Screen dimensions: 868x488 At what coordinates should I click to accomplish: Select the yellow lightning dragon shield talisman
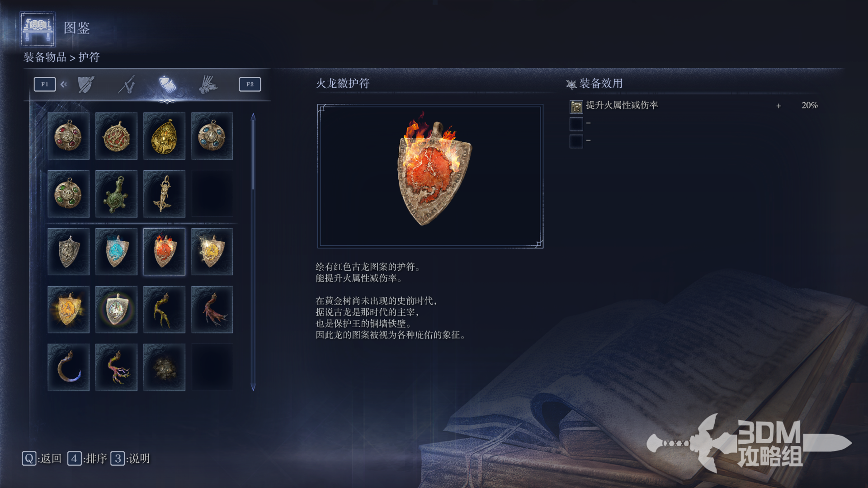tap(212, 252)
